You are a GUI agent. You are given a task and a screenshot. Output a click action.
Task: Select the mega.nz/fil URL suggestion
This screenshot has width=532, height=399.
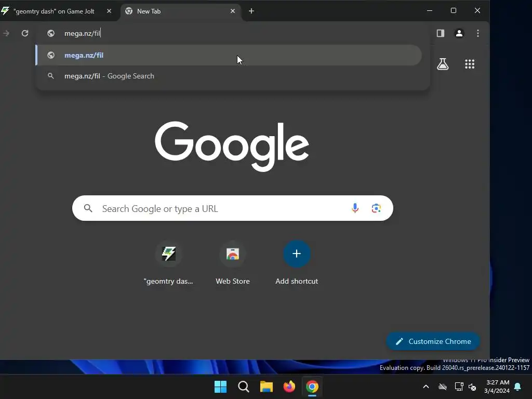click(x=229, y=55)
